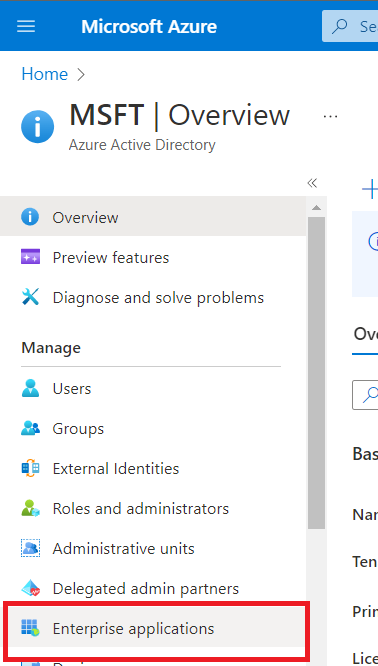Click the blue info icon beside MSFT
Viewport: 378px width, 666px height.
click(x=37, y=126)
